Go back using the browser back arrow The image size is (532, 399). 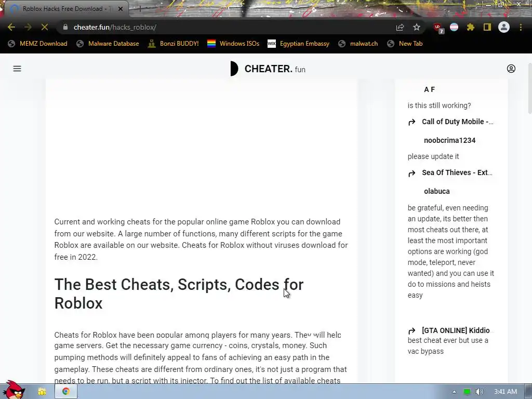click(x=11, y=27)
